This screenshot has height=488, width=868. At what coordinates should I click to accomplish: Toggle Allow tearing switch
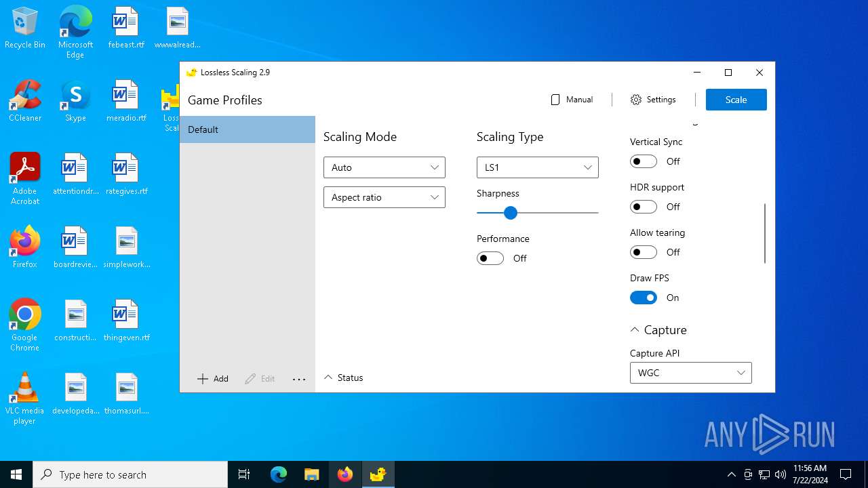tap(643, 252)
